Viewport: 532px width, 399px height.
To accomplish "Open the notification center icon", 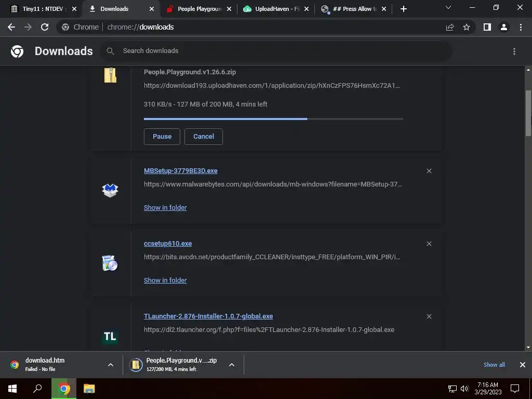I will 515,389.
